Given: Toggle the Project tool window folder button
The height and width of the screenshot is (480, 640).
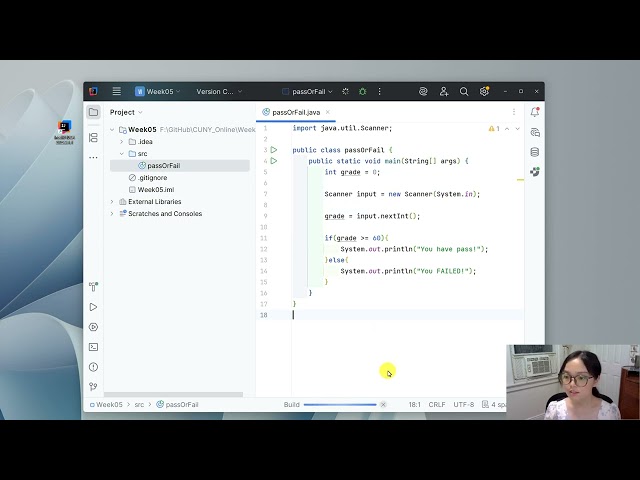Looking at the screenshot, I should click(93, 112).
